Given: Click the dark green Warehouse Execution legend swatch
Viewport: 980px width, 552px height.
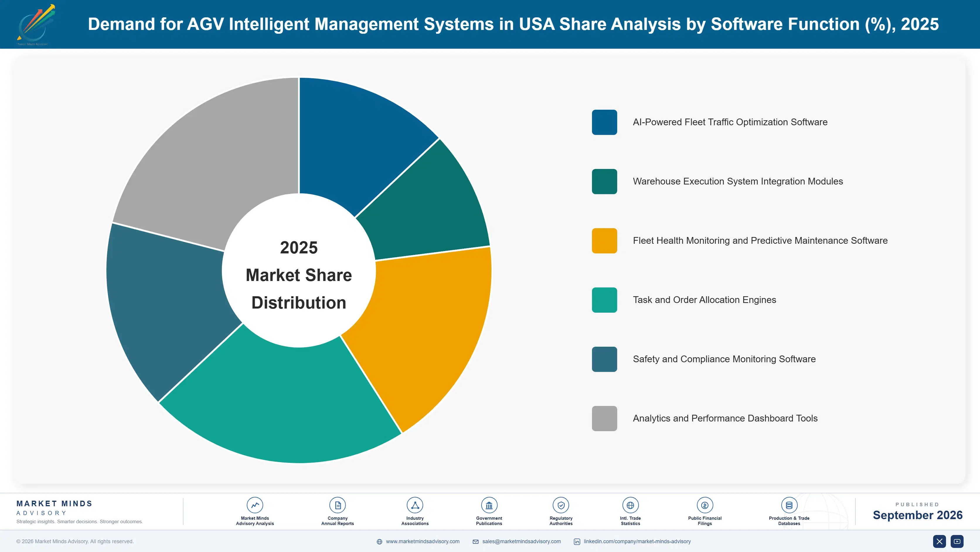Looking at the screenshot, I should (x=605, y=182).
